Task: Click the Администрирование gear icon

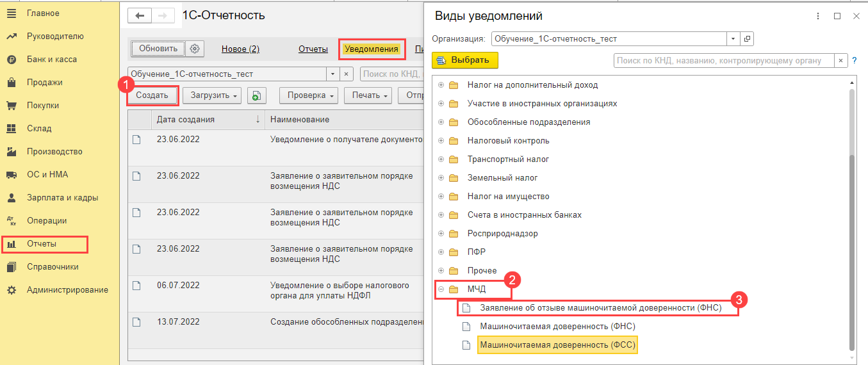Action: point(11,290)
